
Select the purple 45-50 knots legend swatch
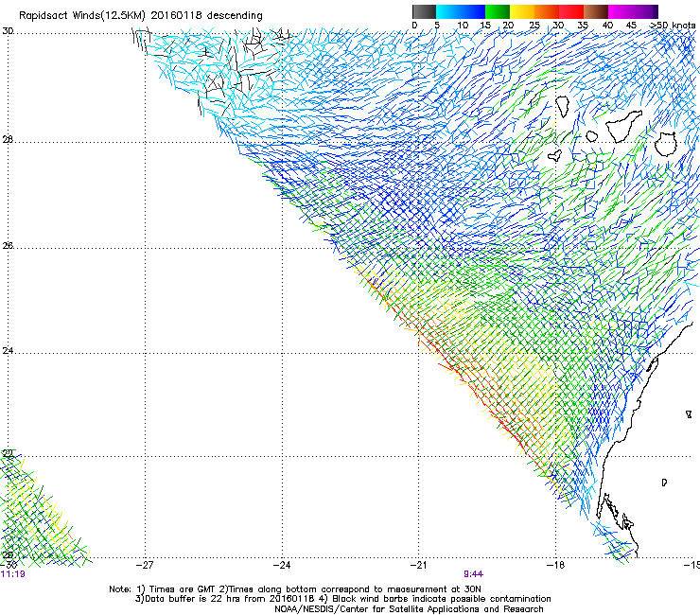point(645,11)
